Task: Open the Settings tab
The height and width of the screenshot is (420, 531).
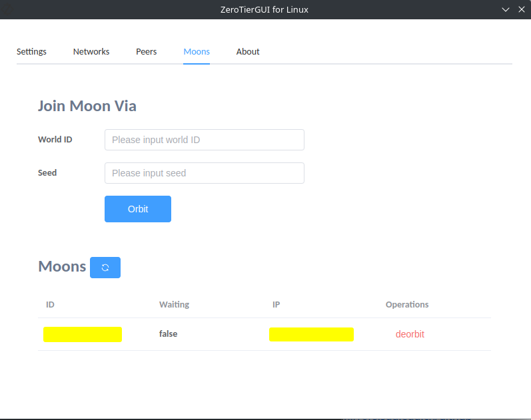Action: (31, 52)
